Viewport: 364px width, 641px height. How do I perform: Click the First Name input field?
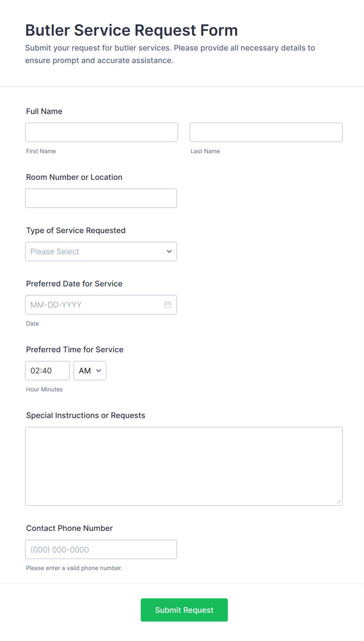[x=101, y=132]
